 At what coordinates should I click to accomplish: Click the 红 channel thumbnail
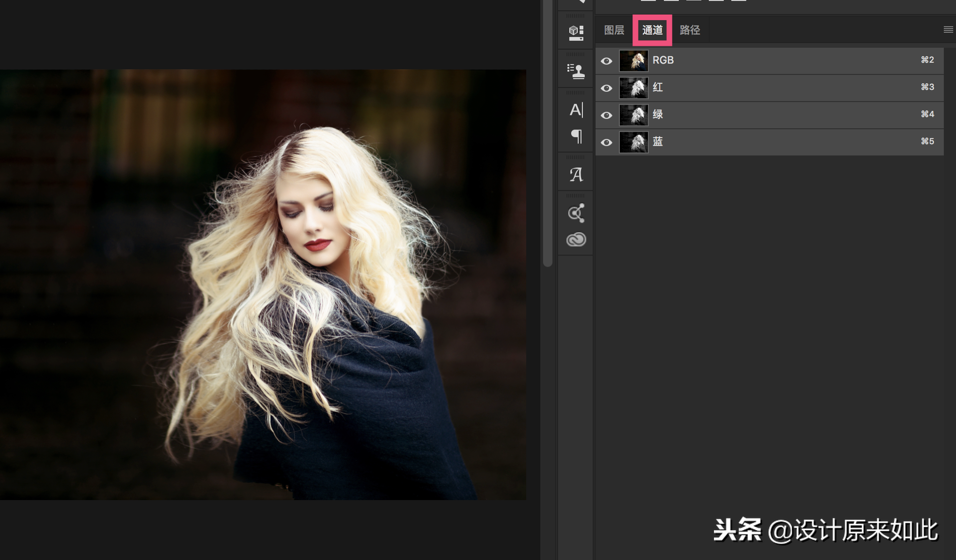coord(633,88)
